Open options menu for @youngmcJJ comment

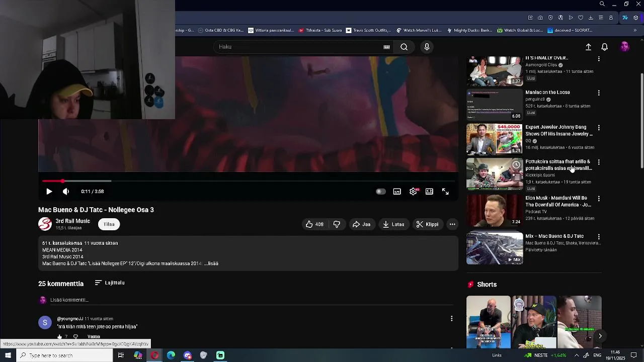tap(451, 318)
